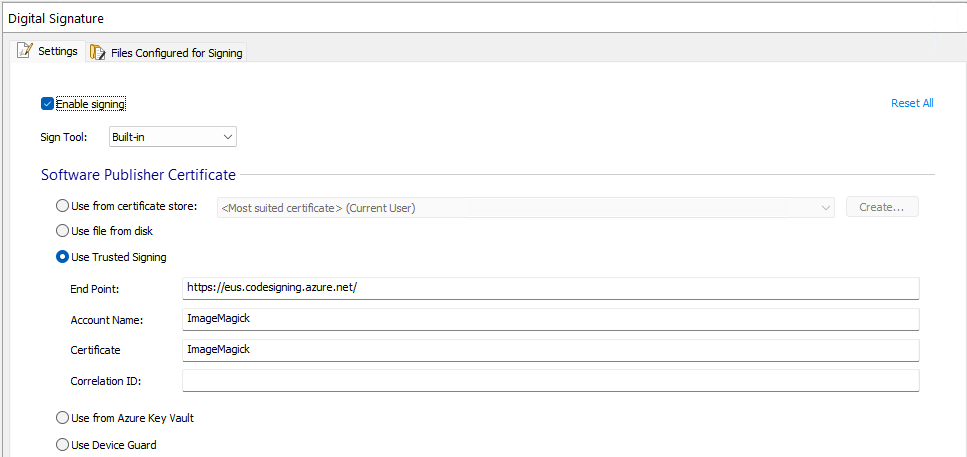
Task: Click into the End Point URL field
Action: (550, 288)
